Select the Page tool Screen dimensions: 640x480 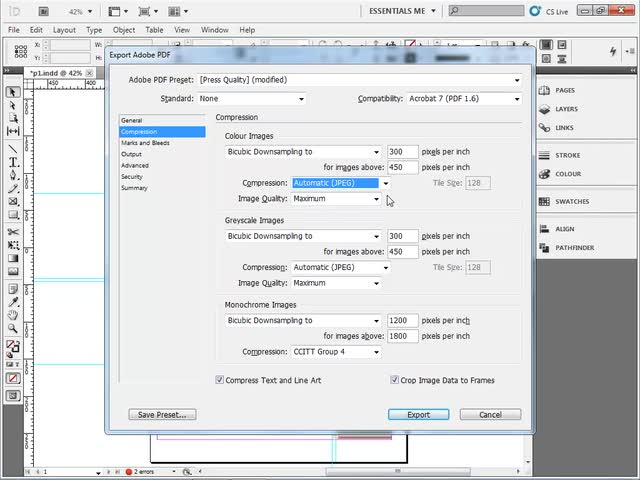coord(13,118)
